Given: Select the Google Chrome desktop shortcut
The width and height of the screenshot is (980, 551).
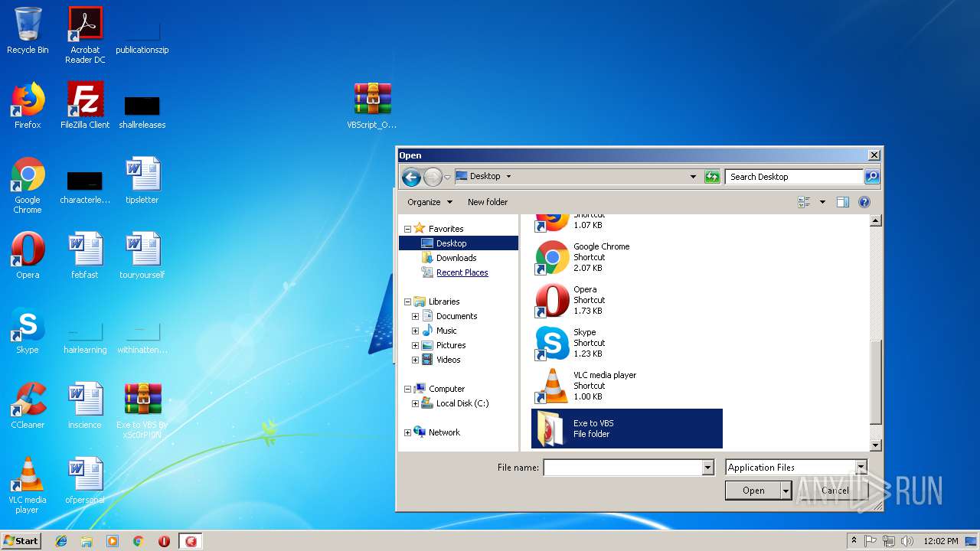Looking at the screenshot, I should [x=28, y=185].
